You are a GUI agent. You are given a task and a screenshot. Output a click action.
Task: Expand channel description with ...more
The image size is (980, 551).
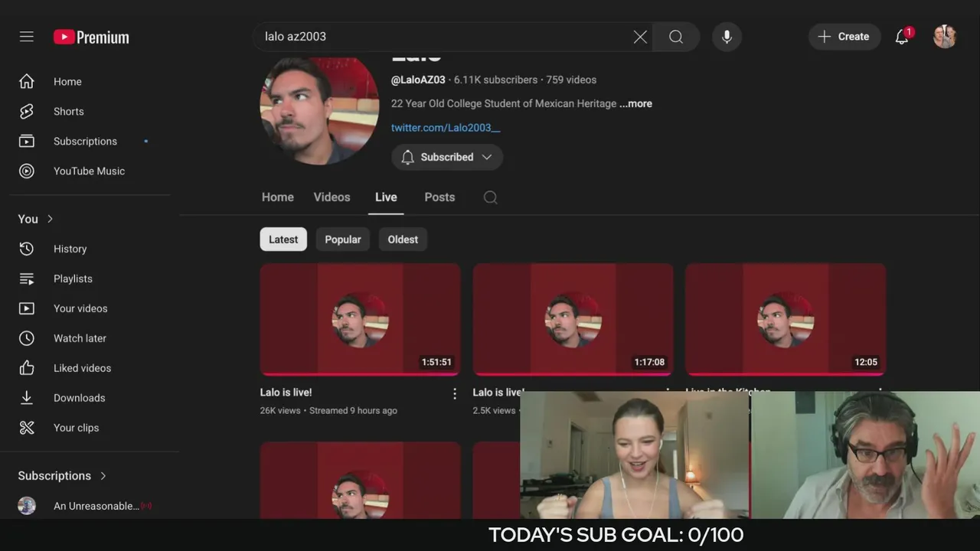[636, 103]
